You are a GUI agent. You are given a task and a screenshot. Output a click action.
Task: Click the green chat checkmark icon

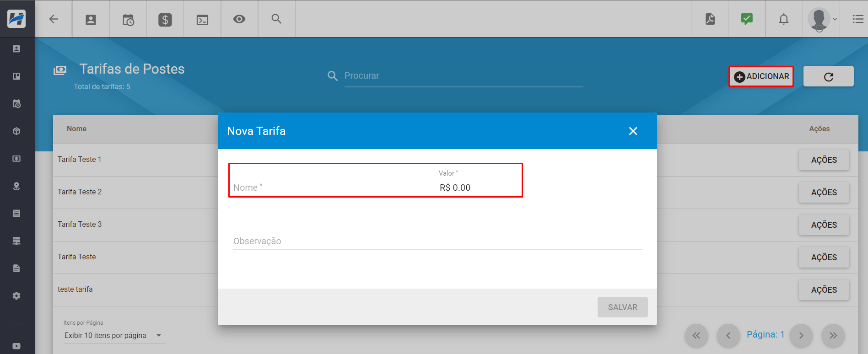[x=747, y=19]
